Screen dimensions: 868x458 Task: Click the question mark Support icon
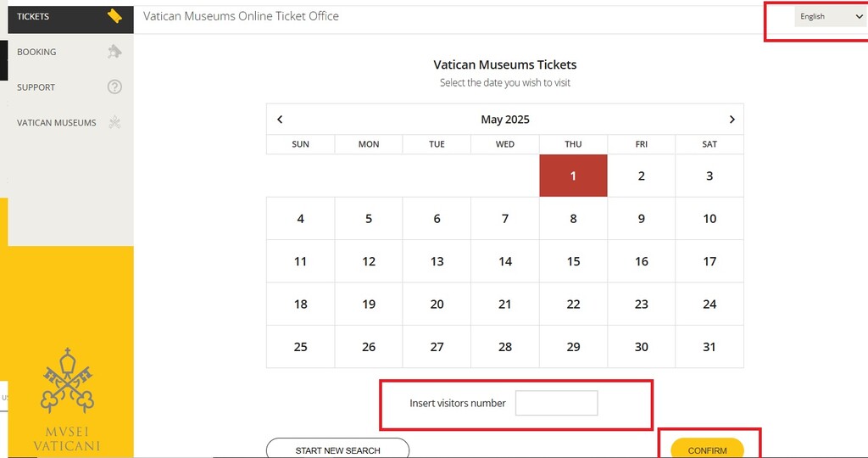(114, 87)
